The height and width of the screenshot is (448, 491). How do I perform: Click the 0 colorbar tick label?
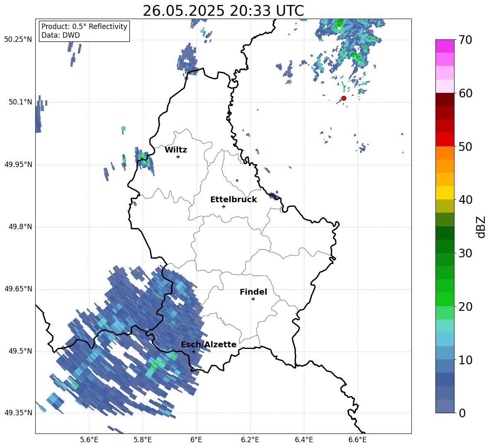[x=462, y=413]
